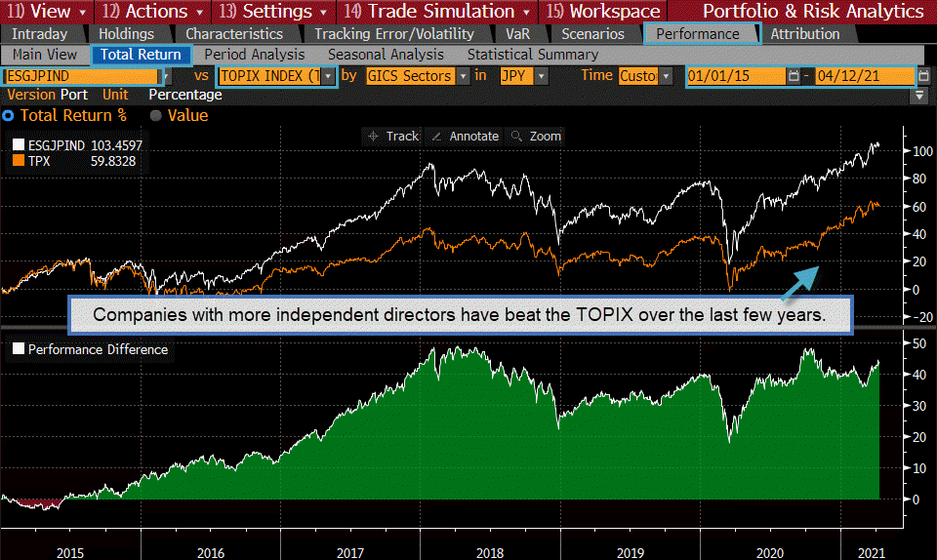This screenshot has width=937, height=560.
Task: Click the 59.8328 TPX return value
Action: point(113,161)
